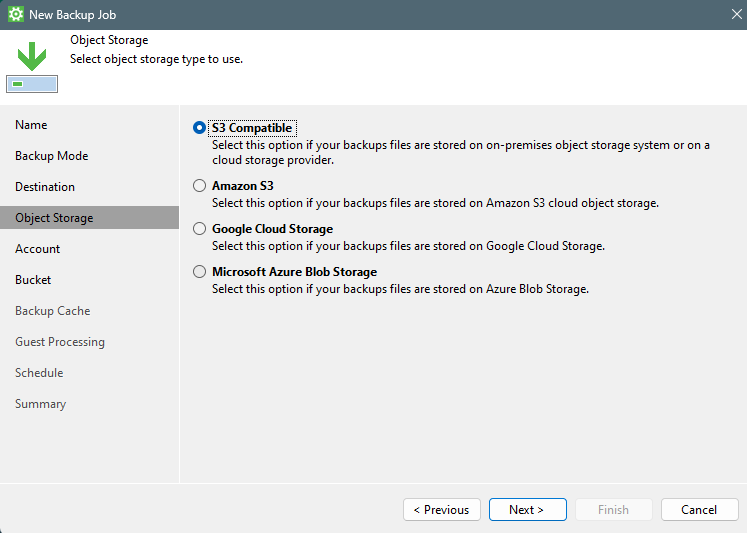This screenshot has width=747, height=533.
Task: Choose the Amazon S3 storage option
Action: tap(200, 186)
